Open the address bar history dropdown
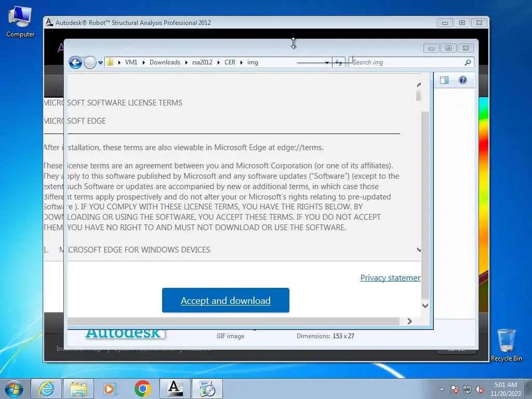 327,63
